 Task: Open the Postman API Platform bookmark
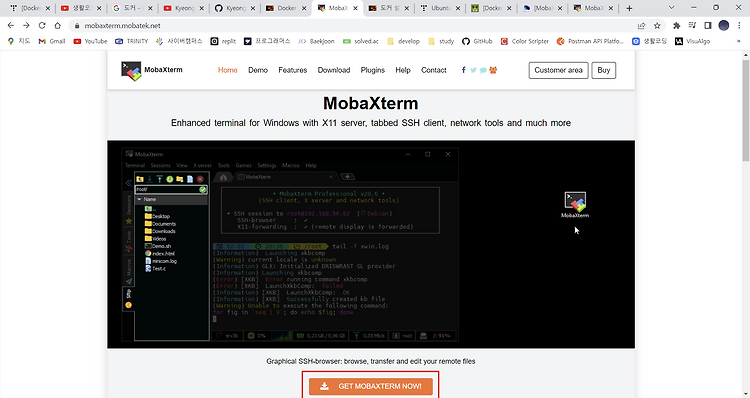[x=590, y=41]
